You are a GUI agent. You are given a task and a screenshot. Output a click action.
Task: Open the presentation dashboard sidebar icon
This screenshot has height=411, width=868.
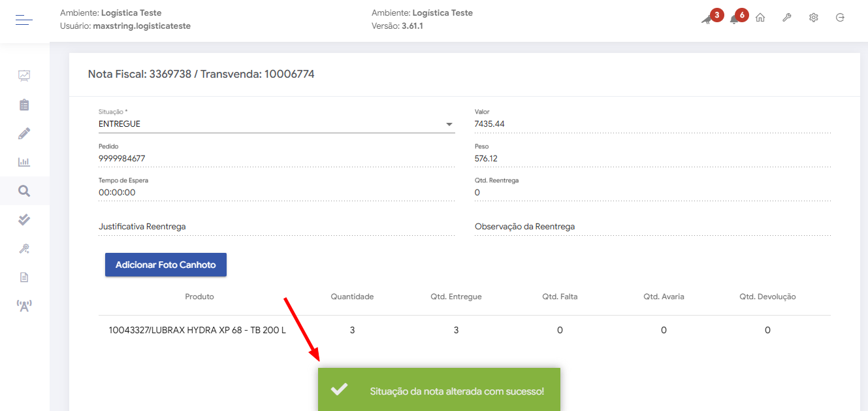pyautogui.click(x=24, y=76)
